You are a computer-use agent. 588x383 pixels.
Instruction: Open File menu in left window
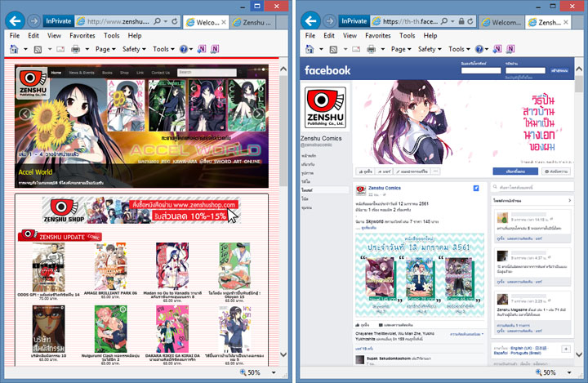click(x=15, y=36)
